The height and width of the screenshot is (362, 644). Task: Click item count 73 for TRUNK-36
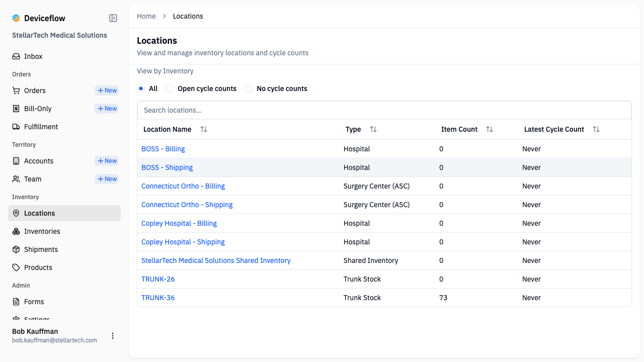click(443, 298)
